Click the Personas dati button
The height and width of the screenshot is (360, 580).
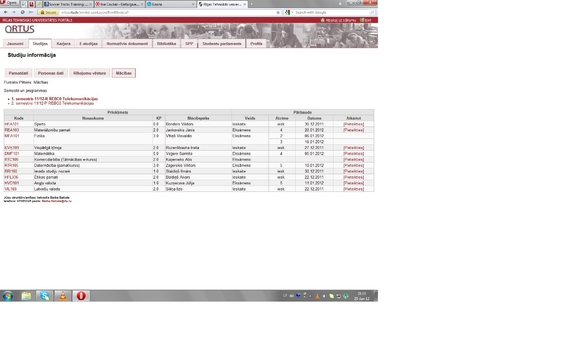(51, 73)
